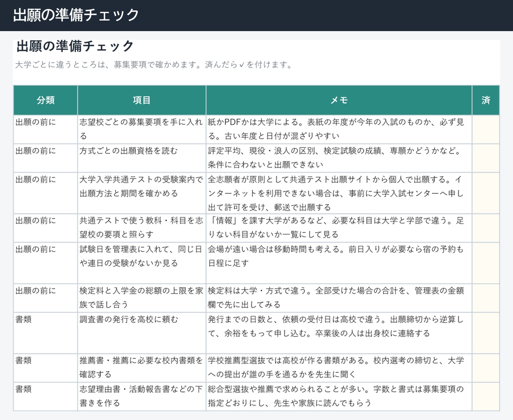Click 書類 category in 志望理由書 row
Screen dimensions: 513x420
point(46,396)
